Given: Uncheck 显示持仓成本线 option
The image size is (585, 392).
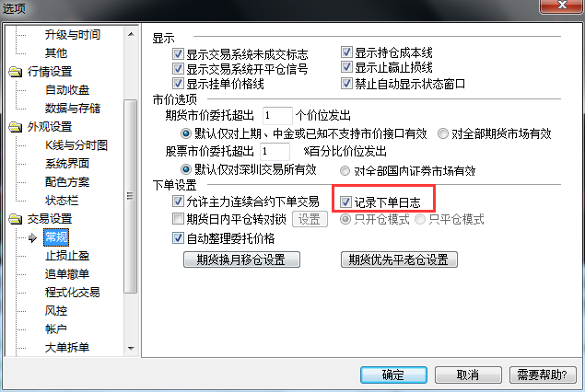Looking at the screenshot, I should coord(346,52).
